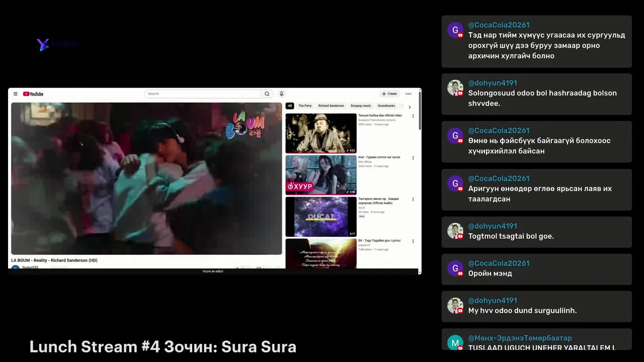Screen dimensions: 644x362
Task: Open title 'BX - Tugs Tuguldur goo /Lyrics/'
Action: [x=379, y=241]
